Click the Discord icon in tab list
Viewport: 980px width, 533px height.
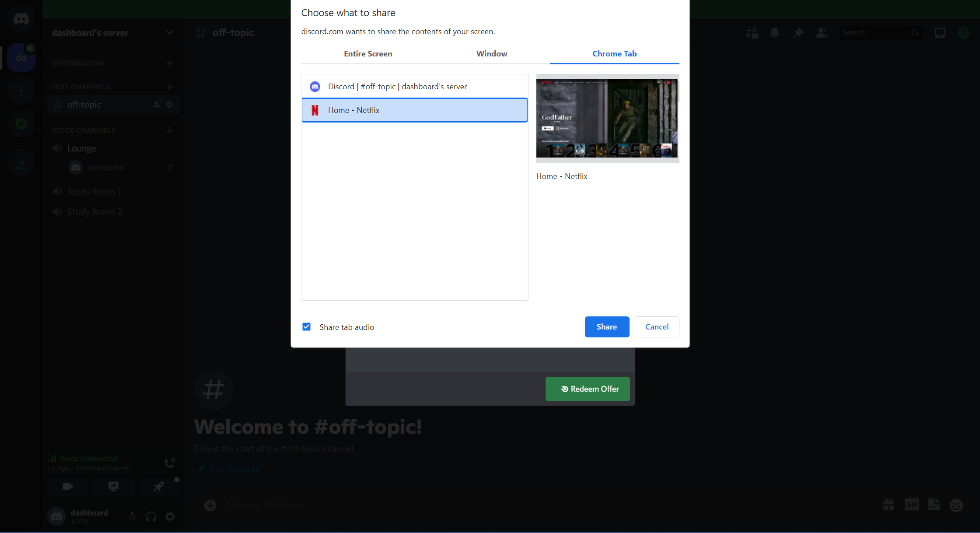coord(315,86)
